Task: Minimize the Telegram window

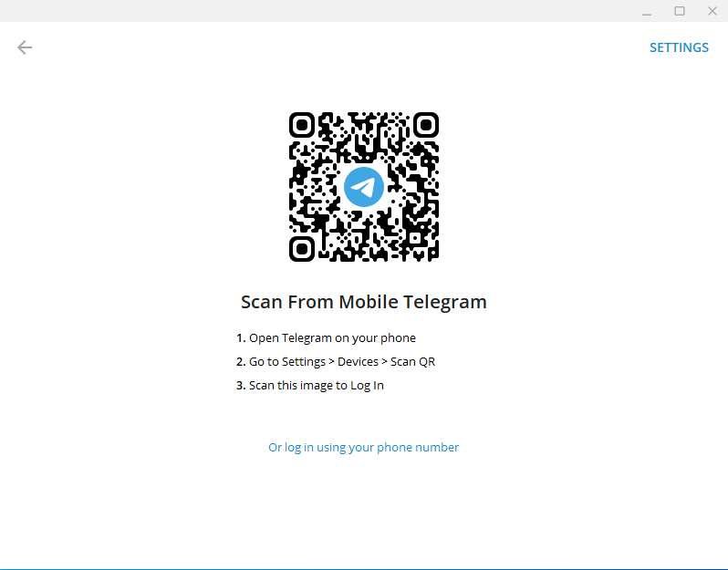Action: click(647, 11)
